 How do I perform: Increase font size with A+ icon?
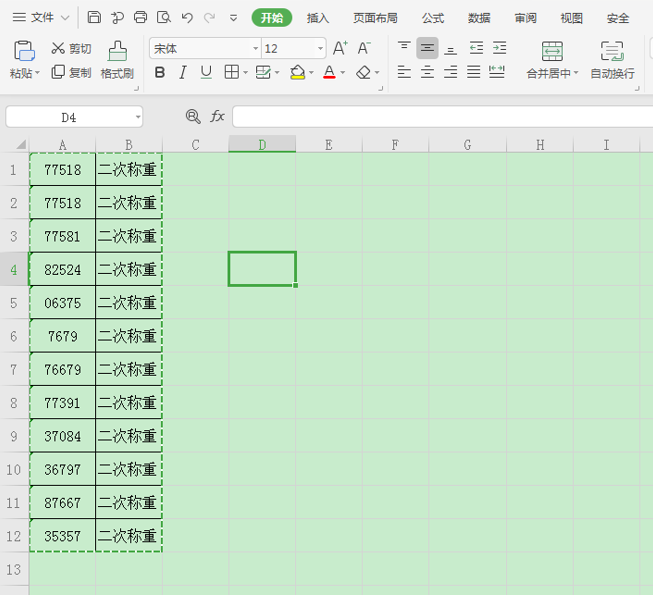click(x=340, y=48)
